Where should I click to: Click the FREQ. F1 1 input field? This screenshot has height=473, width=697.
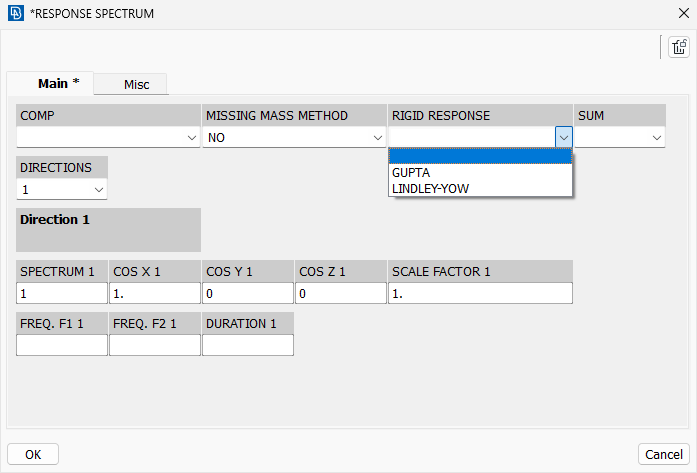[x=62, y=345]
